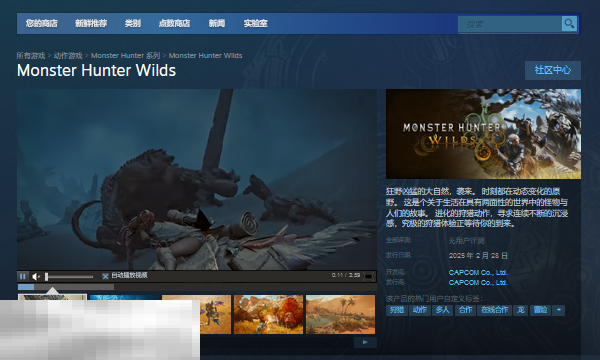
Task: Click the 社区中心 community hub button
Action: (553, 70)
